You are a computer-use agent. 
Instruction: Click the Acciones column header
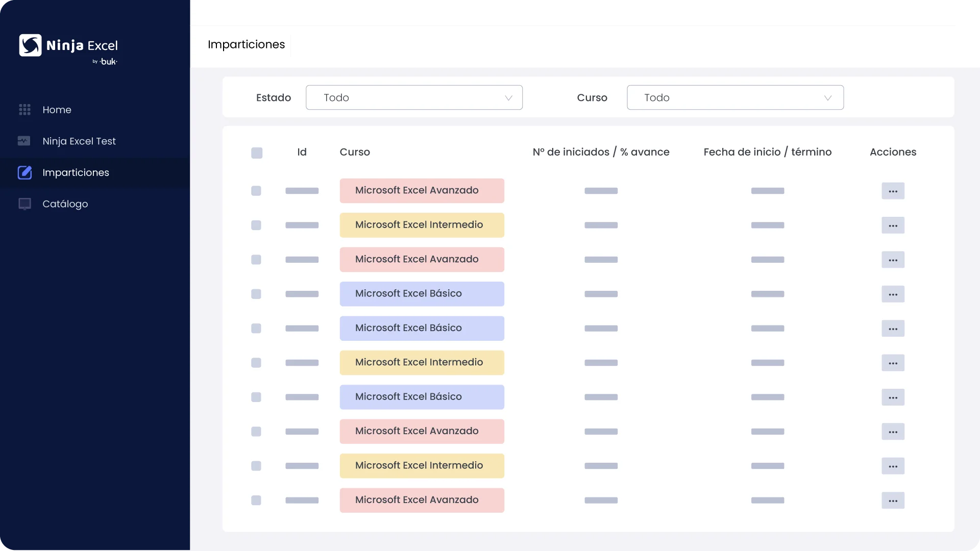[893, 152]
